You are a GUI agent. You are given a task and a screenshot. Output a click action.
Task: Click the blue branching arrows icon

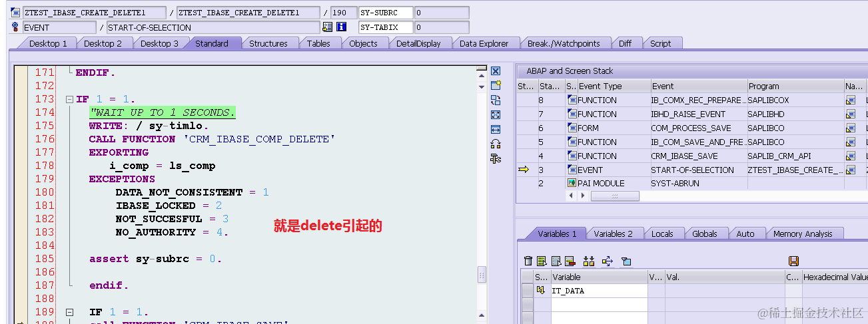tap(607, 261)
